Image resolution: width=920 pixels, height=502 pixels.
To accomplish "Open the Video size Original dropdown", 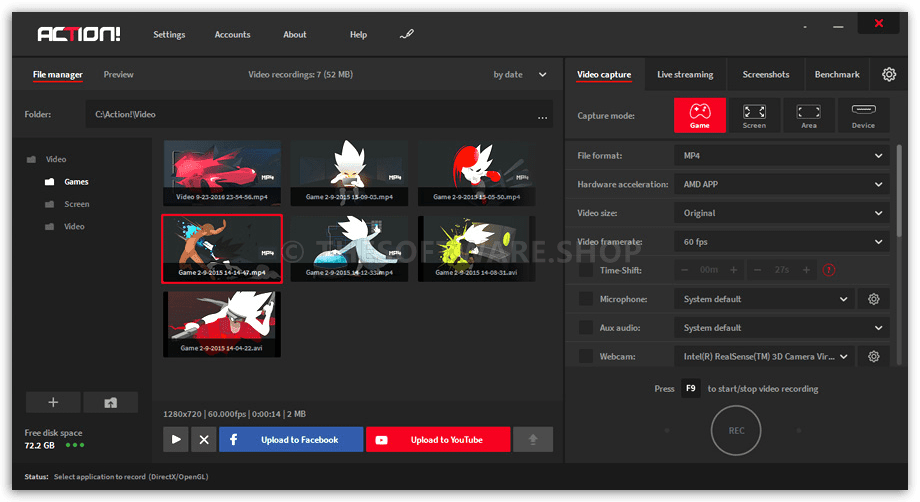I will pyautogui.click(x=782, y=213).
